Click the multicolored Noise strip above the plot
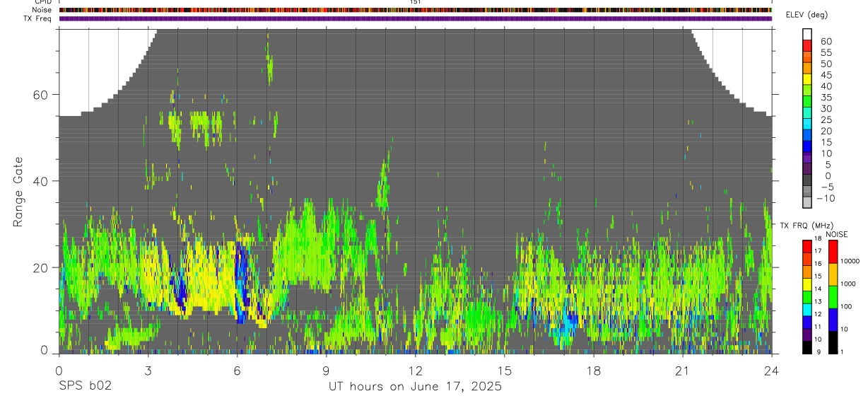868x401 pixels. tap(416, 10)
